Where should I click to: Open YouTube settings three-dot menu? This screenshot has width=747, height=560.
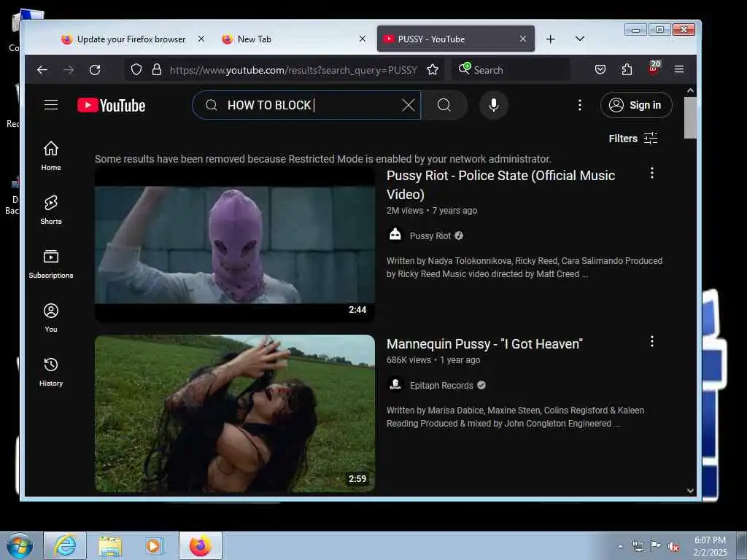(580, 105)
